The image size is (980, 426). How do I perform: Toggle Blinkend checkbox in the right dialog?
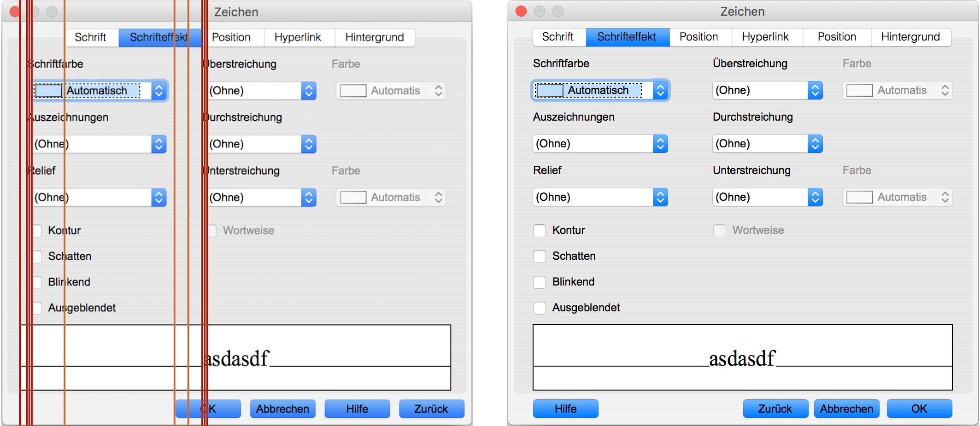[540, 282]
